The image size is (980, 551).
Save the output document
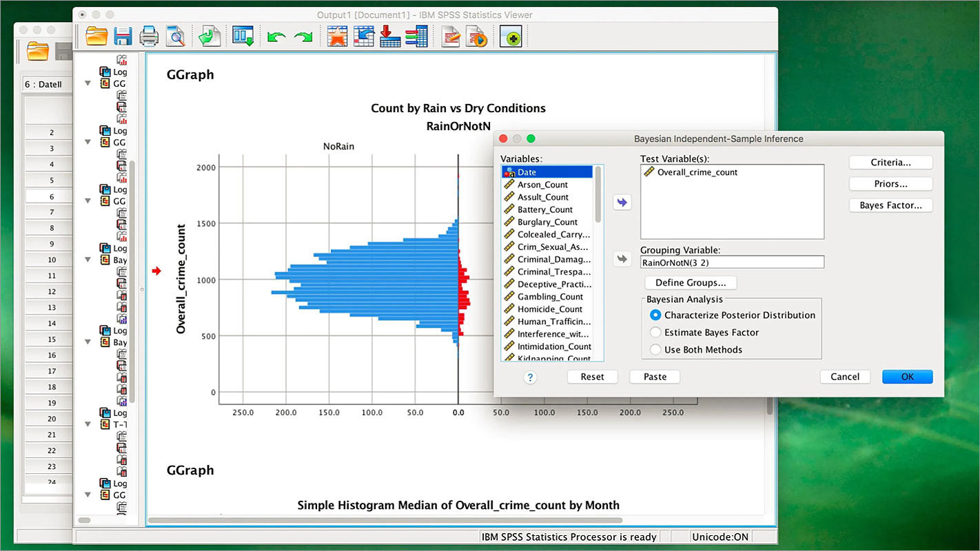point(123,37)
